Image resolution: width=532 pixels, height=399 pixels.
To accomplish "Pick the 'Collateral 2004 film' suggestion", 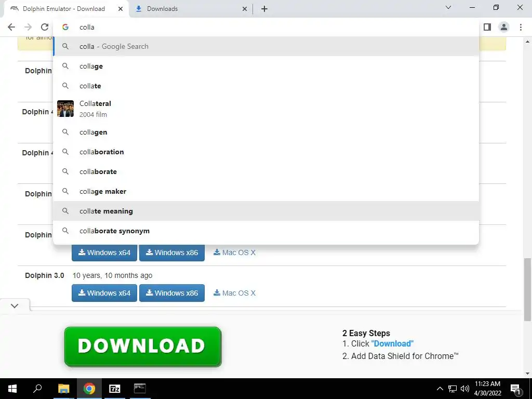I will click(x=266, y=109).
